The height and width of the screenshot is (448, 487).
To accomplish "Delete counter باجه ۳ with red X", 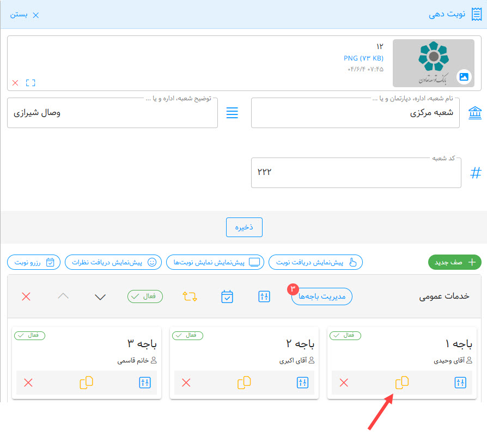I will coord(28,383).
